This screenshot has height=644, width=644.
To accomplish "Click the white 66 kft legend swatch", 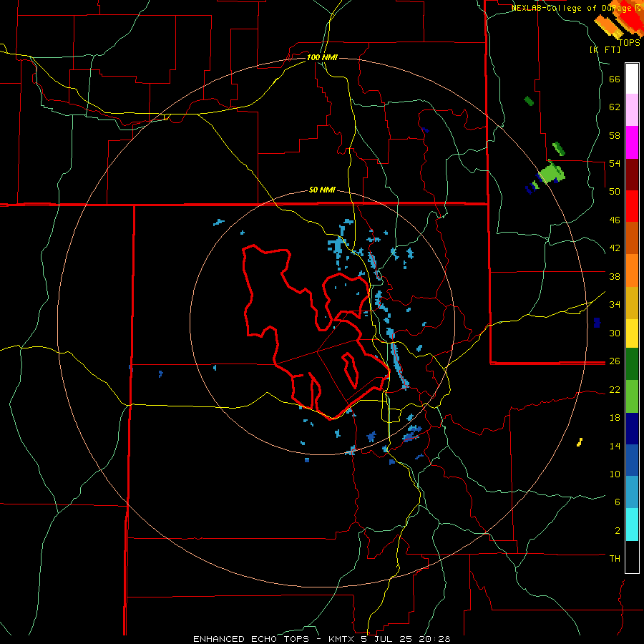I will pos(632,79).
